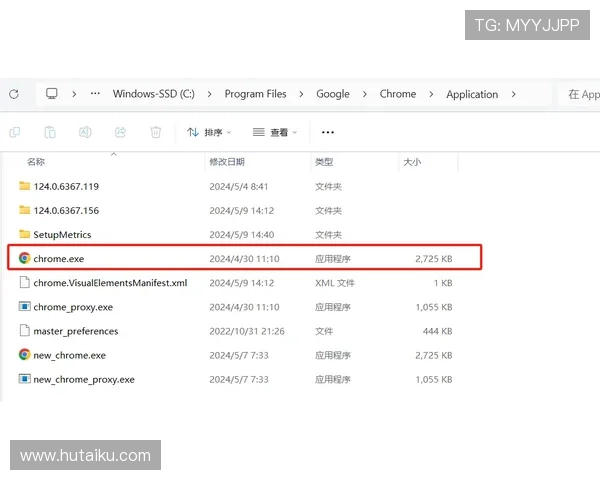
Task: Click the This PC monitor icon
Action: click(52, 94)
